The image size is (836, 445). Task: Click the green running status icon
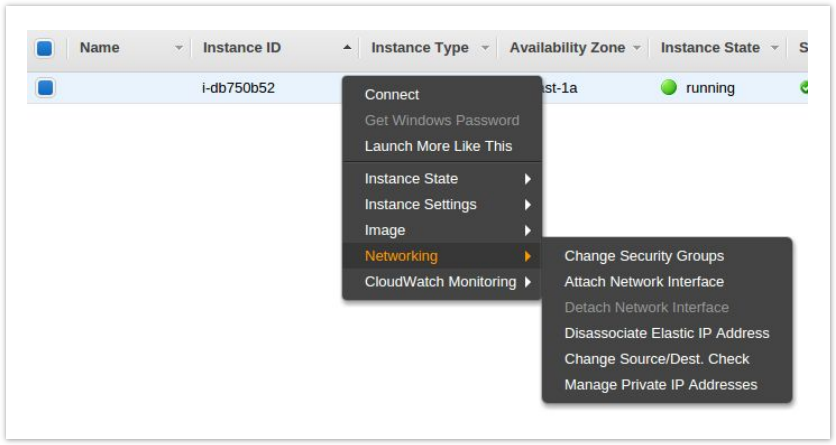tap(669, 88)
